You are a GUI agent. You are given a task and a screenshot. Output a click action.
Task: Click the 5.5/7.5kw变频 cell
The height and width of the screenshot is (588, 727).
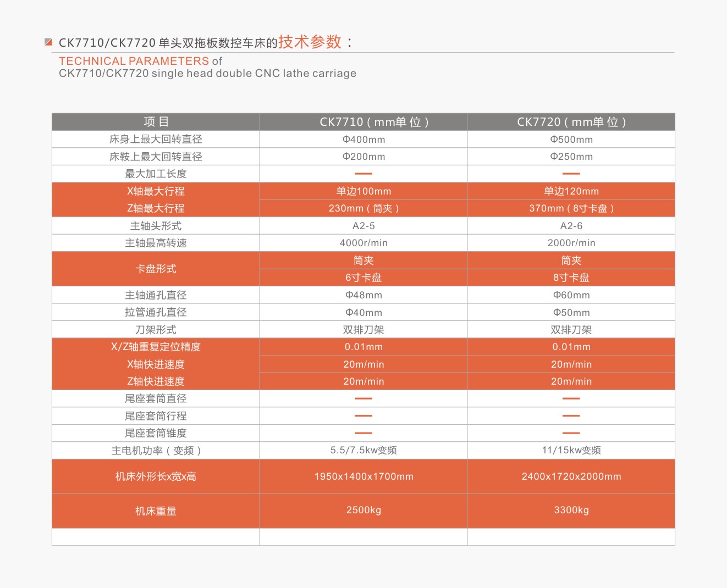pos(364,450)
